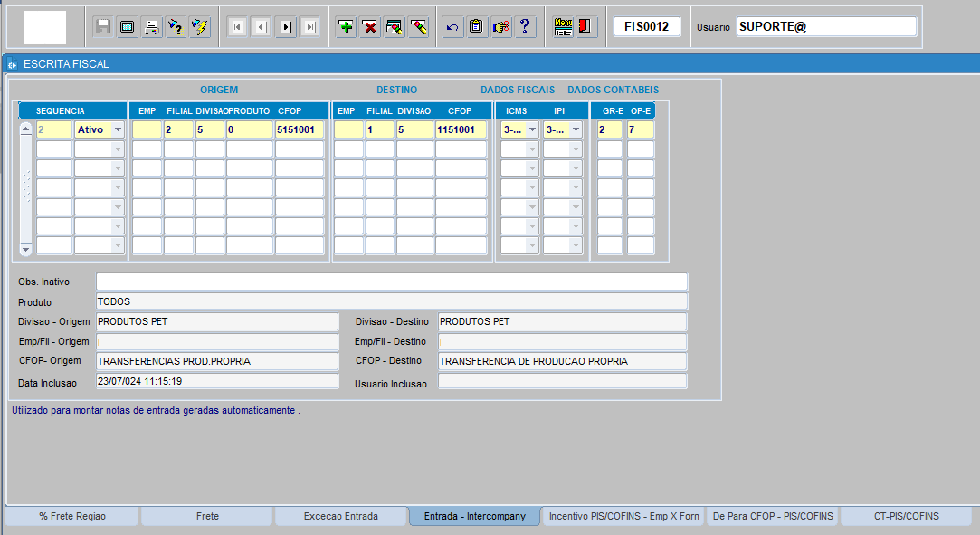Expand the IPI dropdown in first row
Screen dimensions: 980x535
coord(575,130)
